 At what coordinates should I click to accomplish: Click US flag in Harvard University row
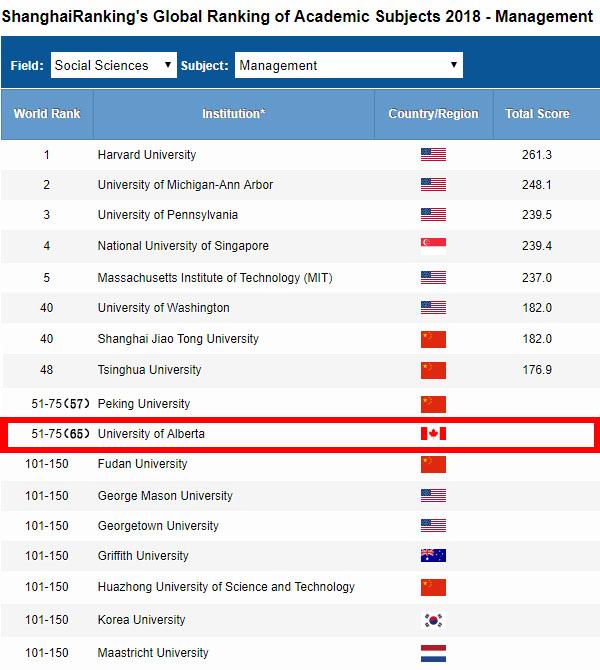coord(433,155)
